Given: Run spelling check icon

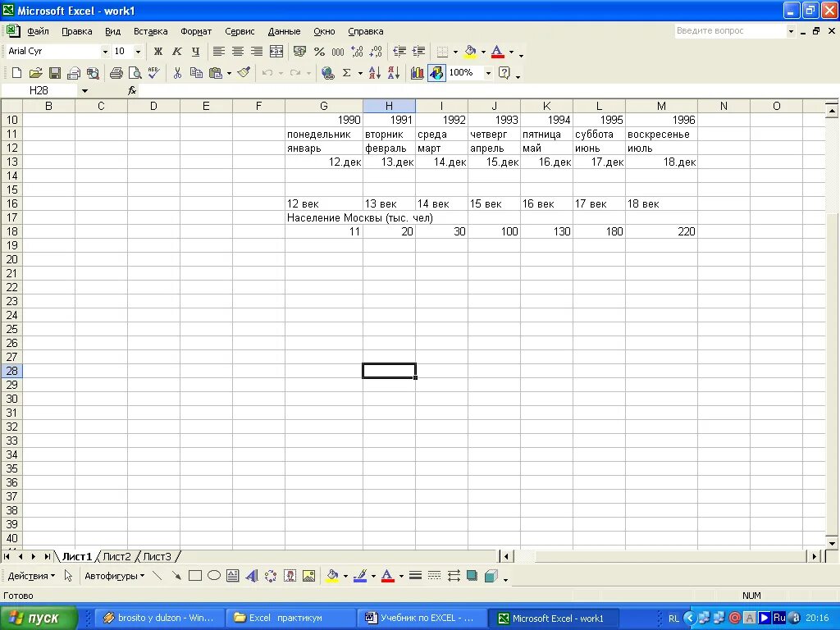Looking at the screenshot, I should pyautogui.click(x=154, y=73).
